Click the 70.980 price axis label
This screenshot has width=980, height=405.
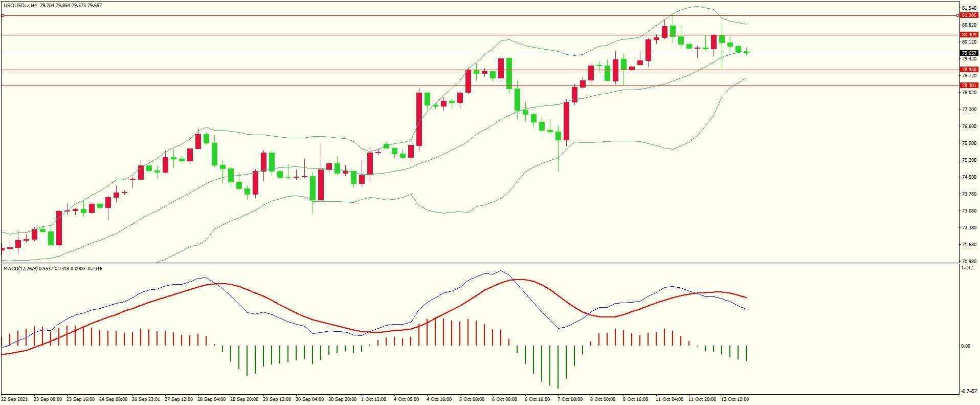[969, 262]
